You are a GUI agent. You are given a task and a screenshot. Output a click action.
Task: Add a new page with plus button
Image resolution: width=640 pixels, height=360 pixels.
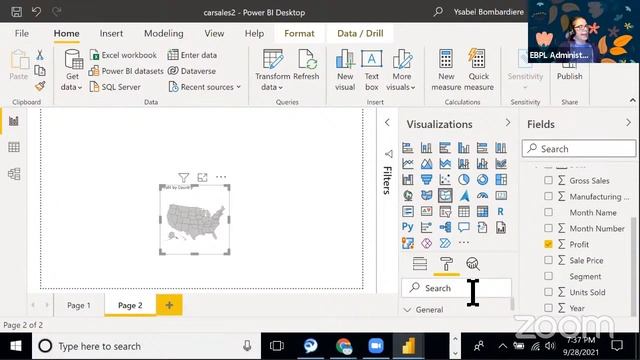[x=169, y=305]
